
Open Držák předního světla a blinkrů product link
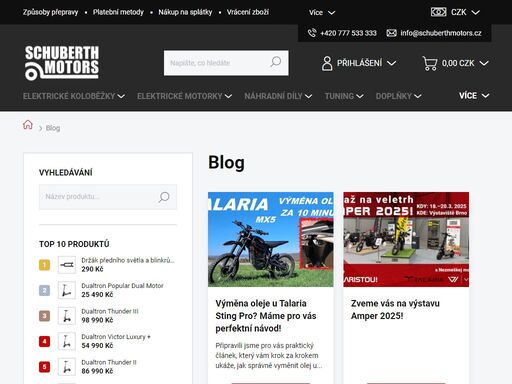click(128, 260)
